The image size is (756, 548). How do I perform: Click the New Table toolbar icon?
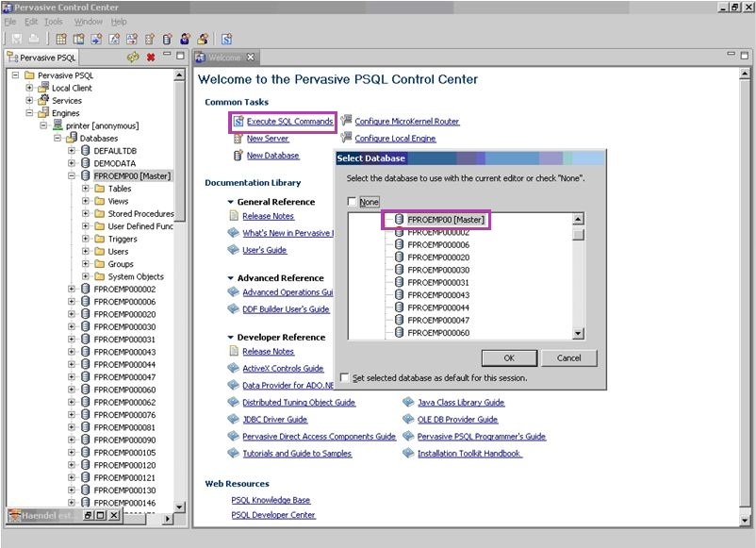(x=61, y=39)
